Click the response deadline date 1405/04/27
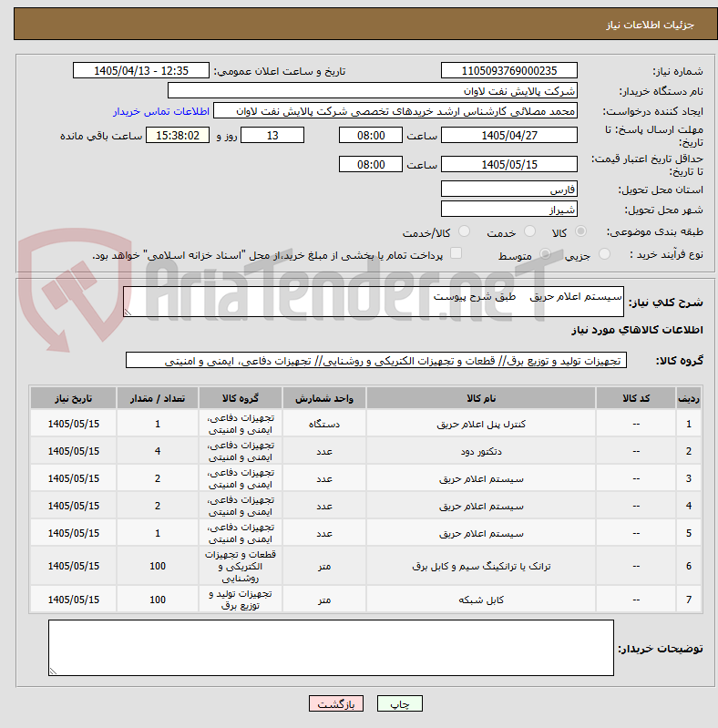Viewport: 718px width, 728px height. point(509,135)
